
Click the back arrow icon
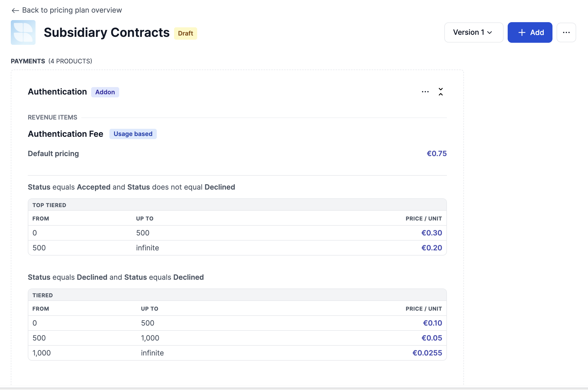click(15, 10)
